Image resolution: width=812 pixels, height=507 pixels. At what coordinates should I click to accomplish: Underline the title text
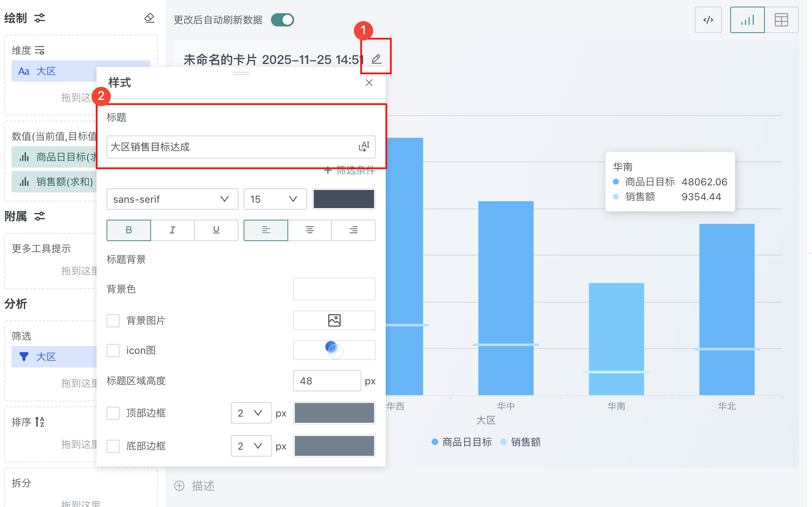click(216, 230)
